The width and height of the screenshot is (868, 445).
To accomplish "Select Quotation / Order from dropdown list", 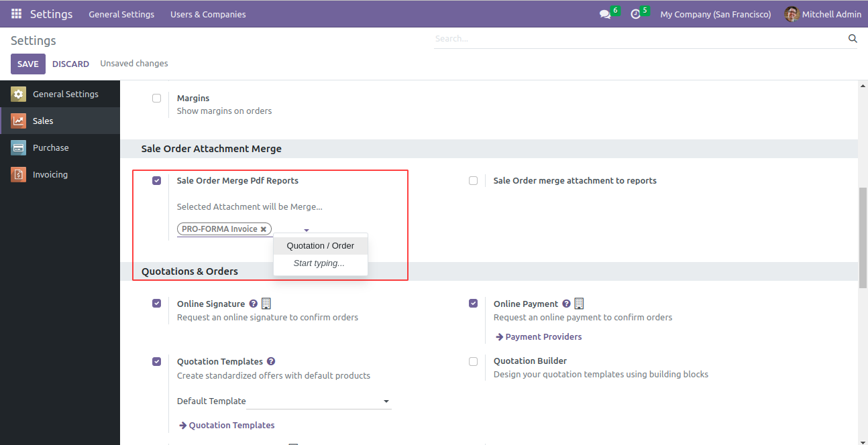I will 321,246.
